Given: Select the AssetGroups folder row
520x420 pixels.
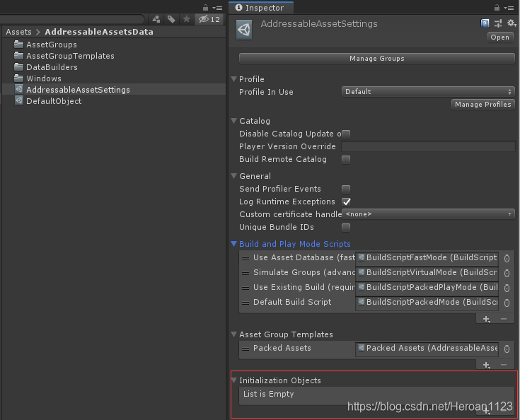Looking at the screenshot, I should click(114, 45).
